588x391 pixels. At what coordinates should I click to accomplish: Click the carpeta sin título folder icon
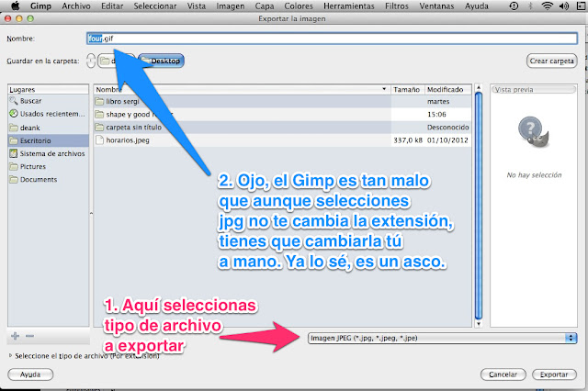pos(99,128)
